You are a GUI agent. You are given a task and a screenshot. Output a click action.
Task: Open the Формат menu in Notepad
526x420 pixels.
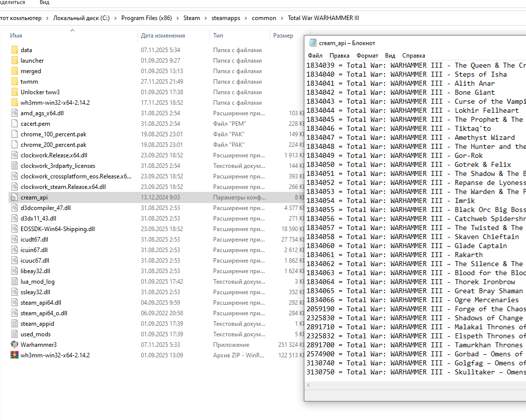click(367, 56)
